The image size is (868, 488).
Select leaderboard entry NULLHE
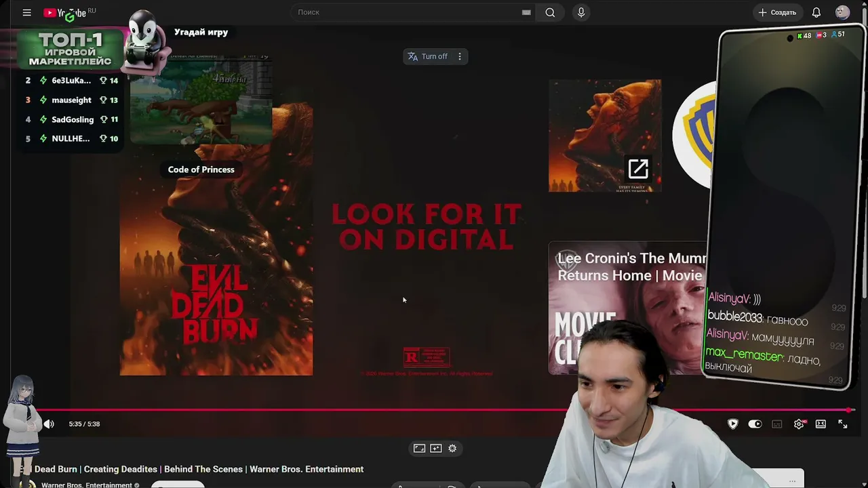pos(71,139)
